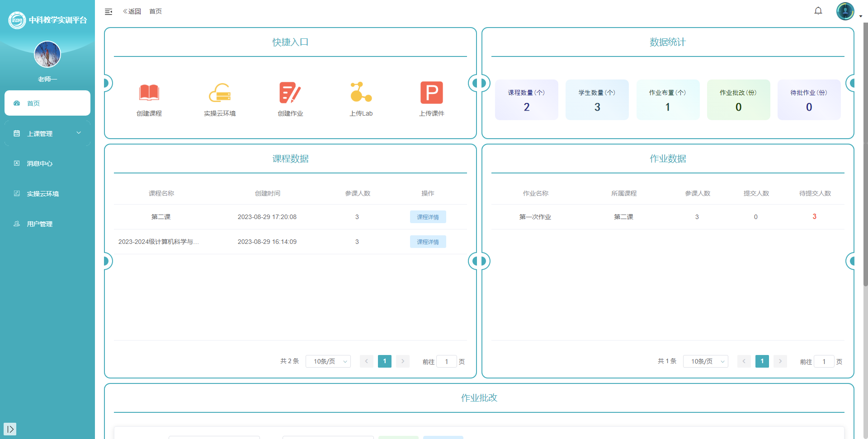Click the 第一次作业 assignment name
The height and width of the screenshot is (439, 868).
tap(535, 217)
